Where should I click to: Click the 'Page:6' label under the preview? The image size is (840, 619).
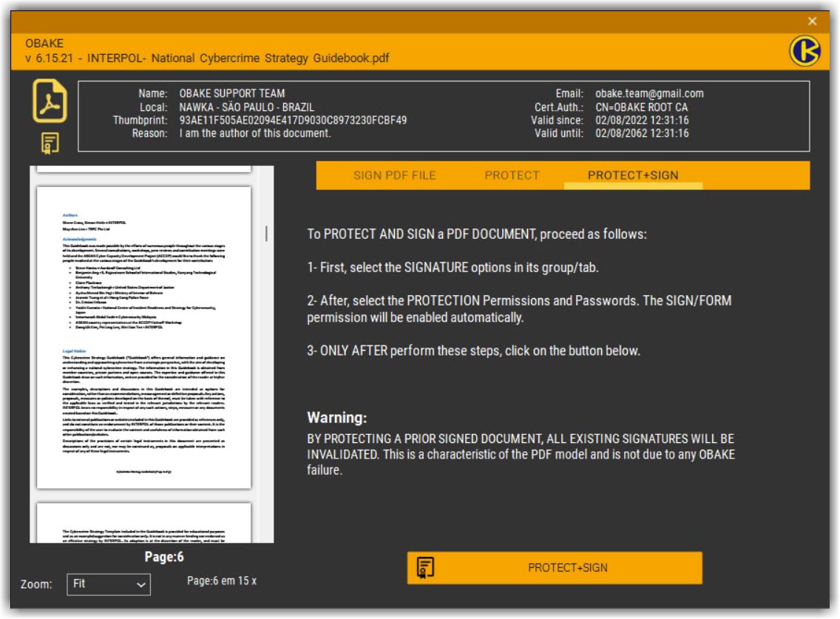pos(164,557)
